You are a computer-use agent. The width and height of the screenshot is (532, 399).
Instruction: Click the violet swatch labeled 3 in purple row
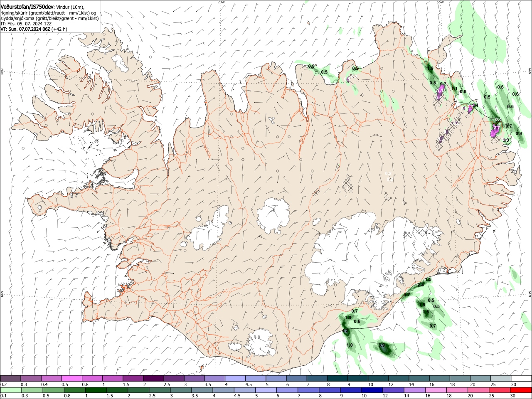pyautogui.click(x=195, y=378)
